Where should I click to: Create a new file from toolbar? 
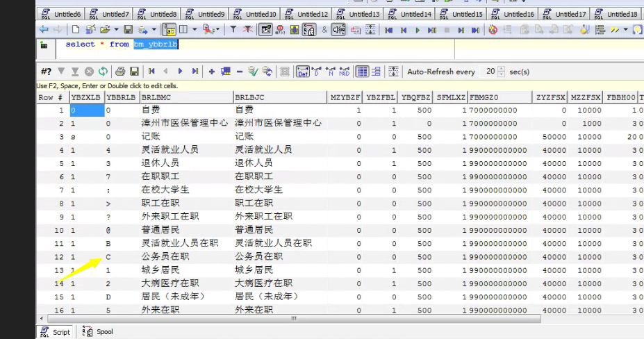(x=76, y=30)
